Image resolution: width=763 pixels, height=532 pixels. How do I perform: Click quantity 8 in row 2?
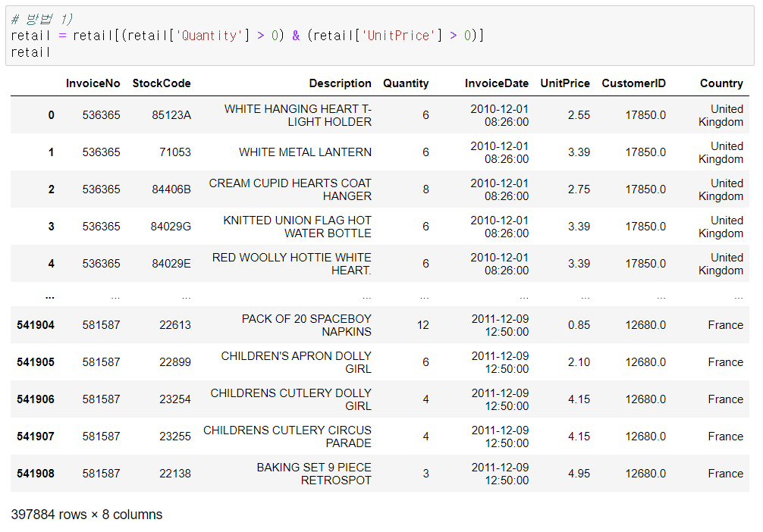click(425, 189)
